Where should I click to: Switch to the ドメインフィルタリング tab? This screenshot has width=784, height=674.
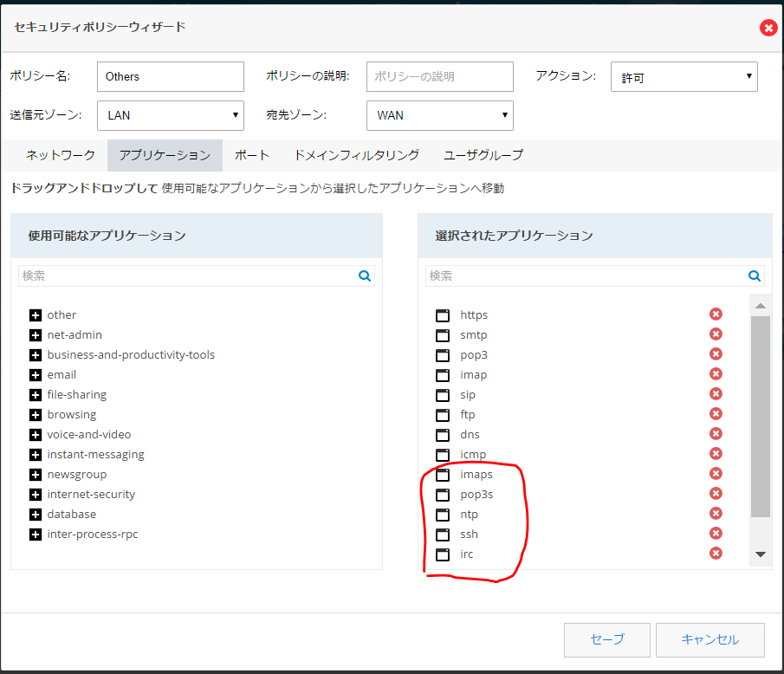(x=356, y=155)
